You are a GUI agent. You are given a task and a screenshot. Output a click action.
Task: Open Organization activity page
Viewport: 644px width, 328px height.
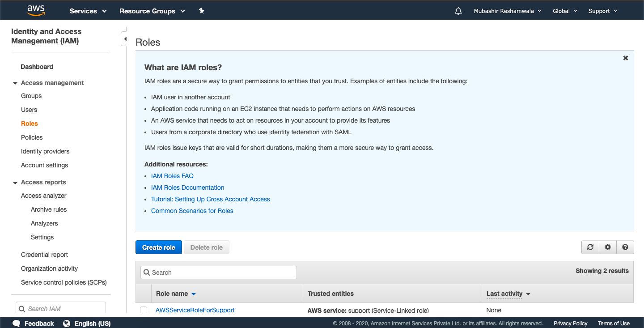point(50,268)
